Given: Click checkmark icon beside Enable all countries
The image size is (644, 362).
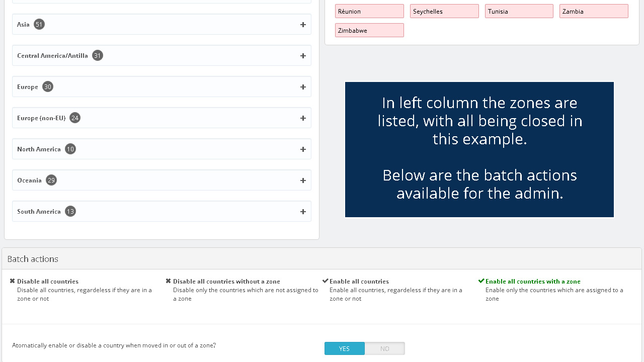Looking at the screenshot, I should point(325,281).
